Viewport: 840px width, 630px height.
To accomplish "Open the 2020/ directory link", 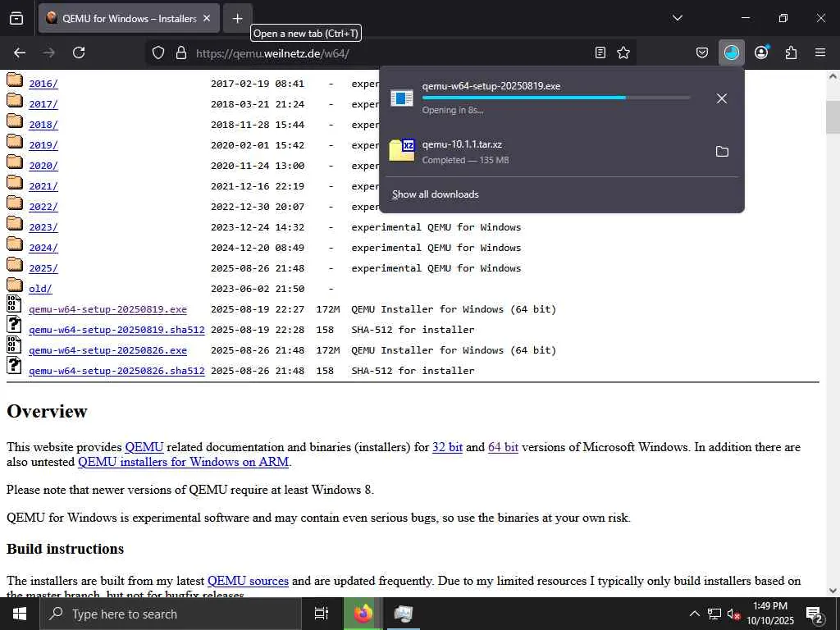I will (43, 166).
